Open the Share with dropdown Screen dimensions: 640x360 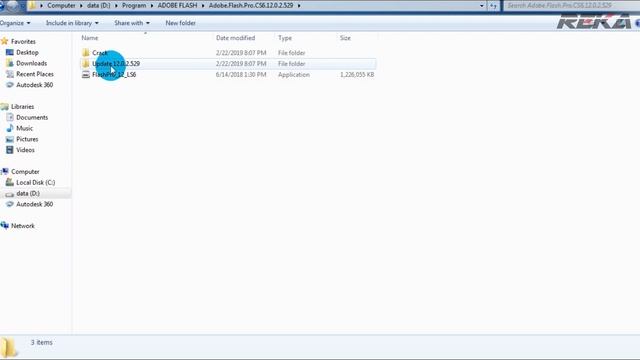click(132, 23)
